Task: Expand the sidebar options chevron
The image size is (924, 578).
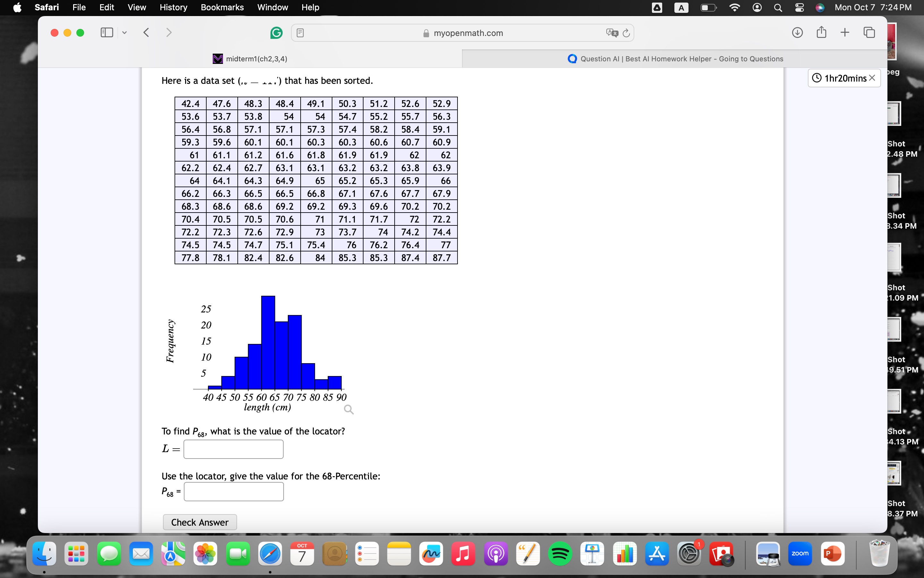Action: click(124, 33)
